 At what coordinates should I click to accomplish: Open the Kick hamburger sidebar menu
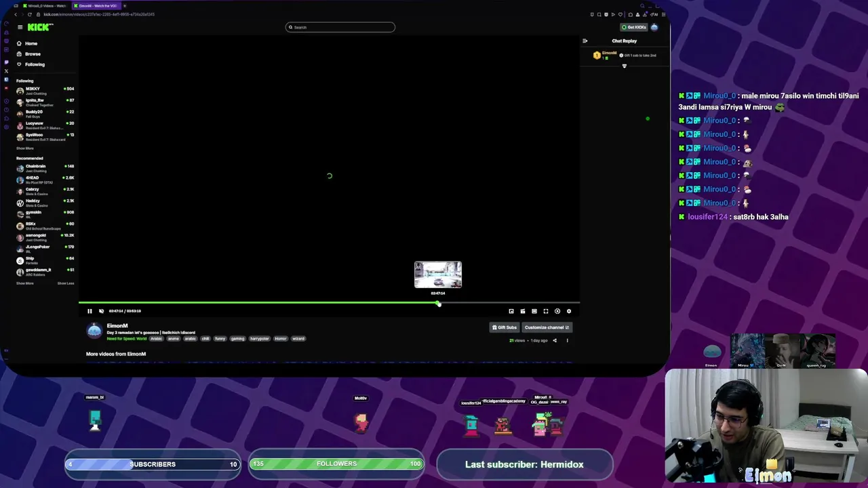(x=20, y=27)
